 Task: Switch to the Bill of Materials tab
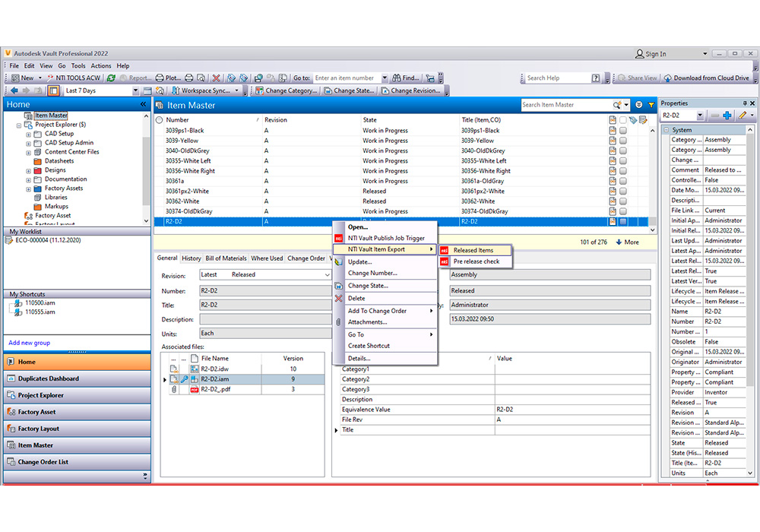tap(226, 258)
